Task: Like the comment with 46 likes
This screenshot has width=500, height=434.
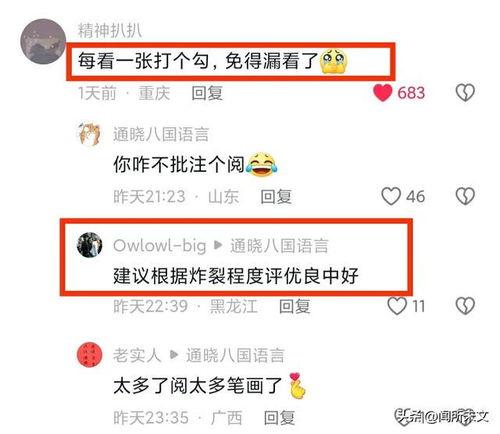Action: click(391, 196)
